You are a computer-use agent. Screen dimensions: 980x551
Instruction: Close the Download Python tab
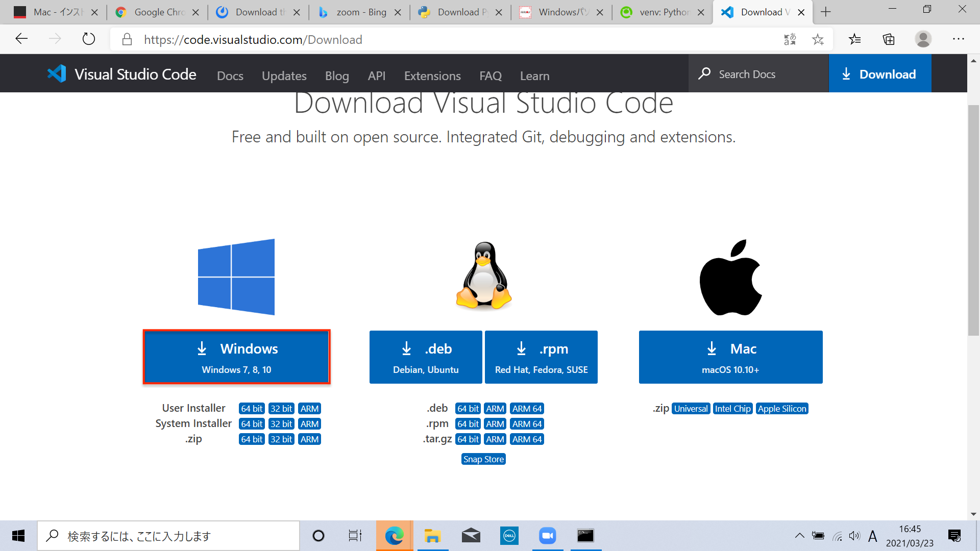coord(499,12)
